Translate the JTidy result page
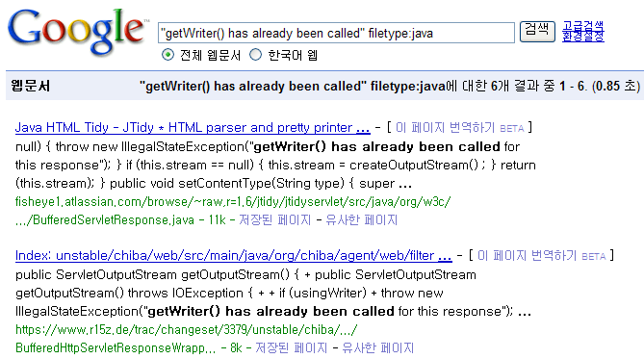The height and width of the screenshot is (359, 644). pos(445,128)
